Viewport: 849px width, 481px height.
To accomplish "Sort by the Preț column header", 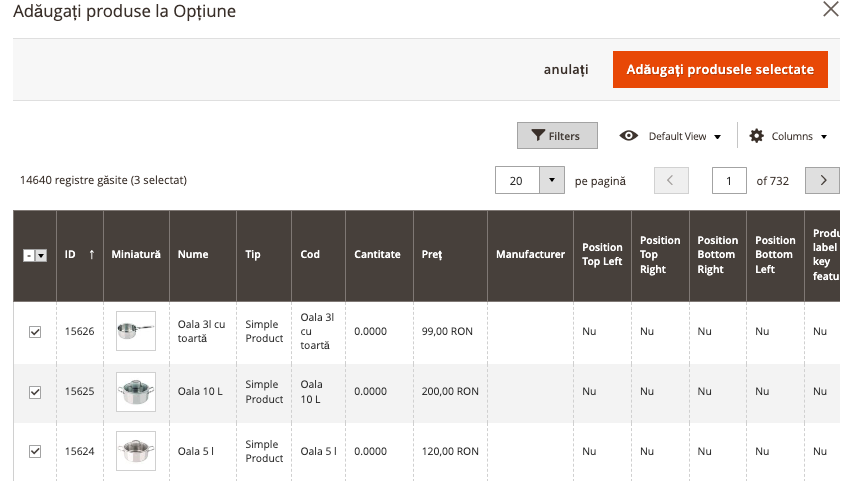I will (450, 255).
